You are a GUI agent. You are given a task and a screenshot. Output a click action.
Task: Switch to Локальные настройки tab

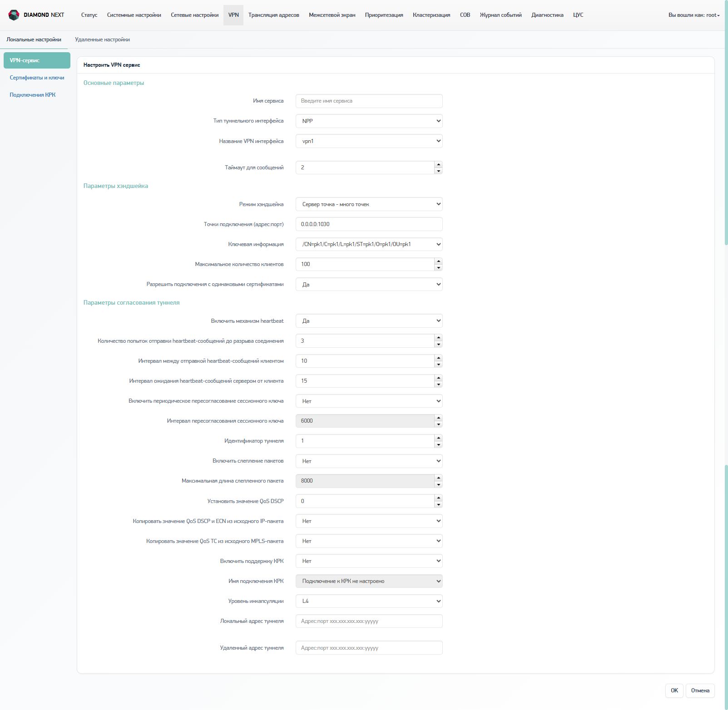pyautogui.click(x=34, y=39)
